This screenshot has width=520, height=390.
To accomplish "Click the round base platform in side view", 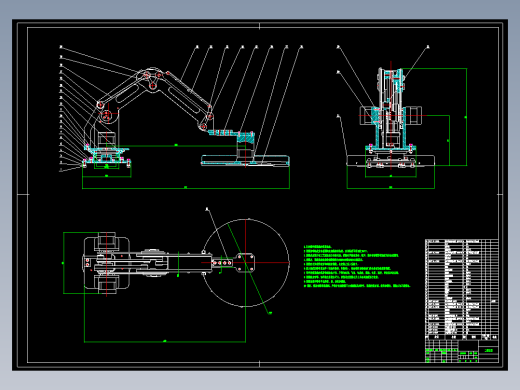I will pos(245,160).
